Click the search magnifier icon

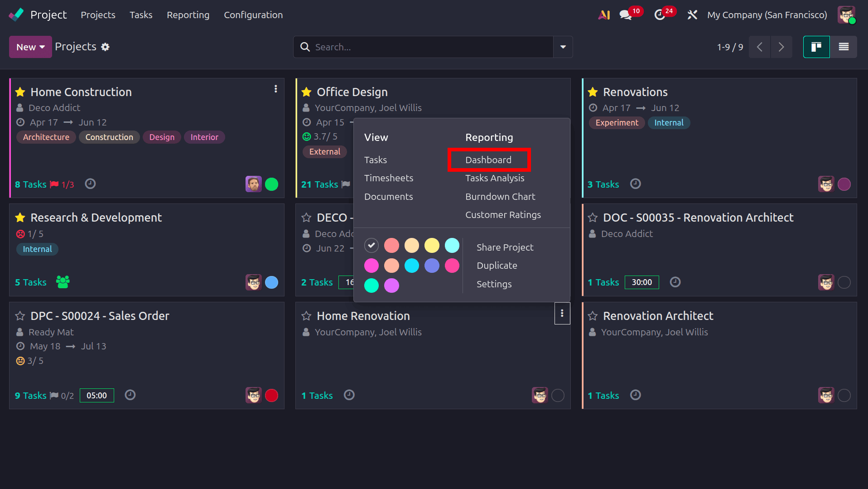pos(305,47)
